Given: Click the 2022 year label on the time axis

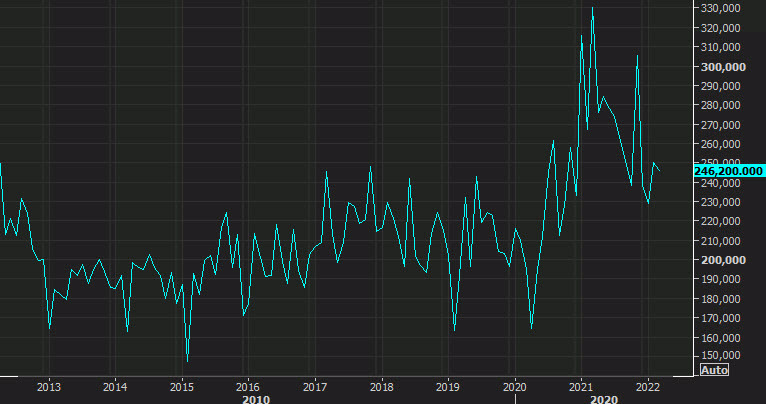Looking at the screenshot, I should [x=647, y=385].
